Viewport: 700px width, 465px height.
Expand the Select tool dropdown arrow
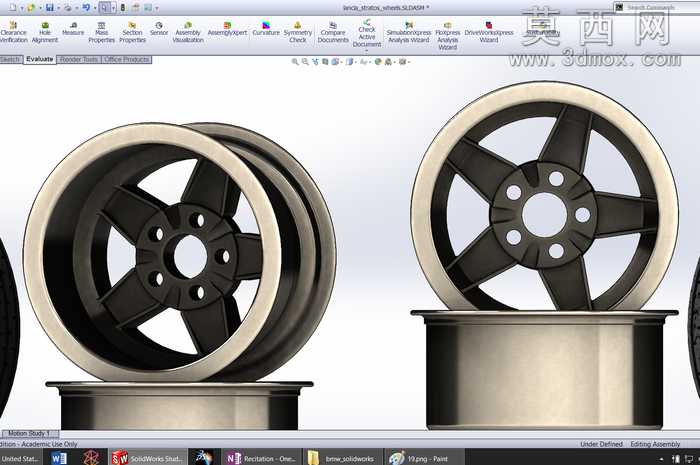click(113, 8)
